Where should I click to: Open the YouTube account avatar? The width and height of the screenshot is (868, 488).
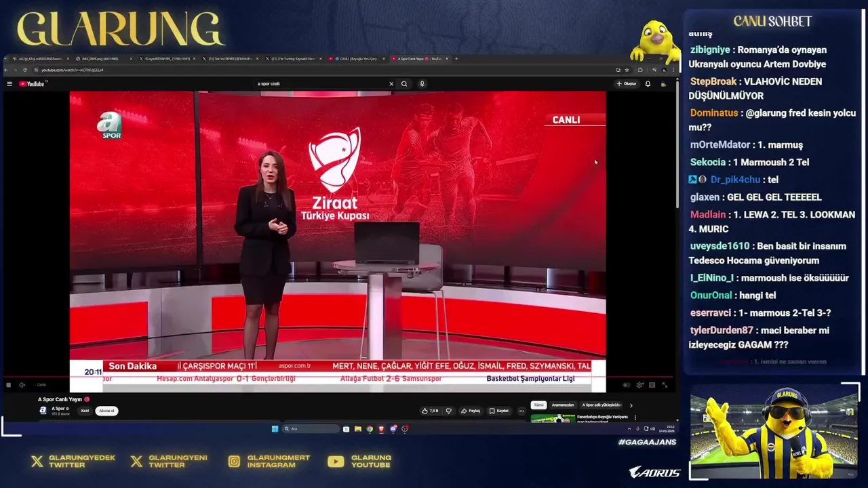tap(663, 84)
